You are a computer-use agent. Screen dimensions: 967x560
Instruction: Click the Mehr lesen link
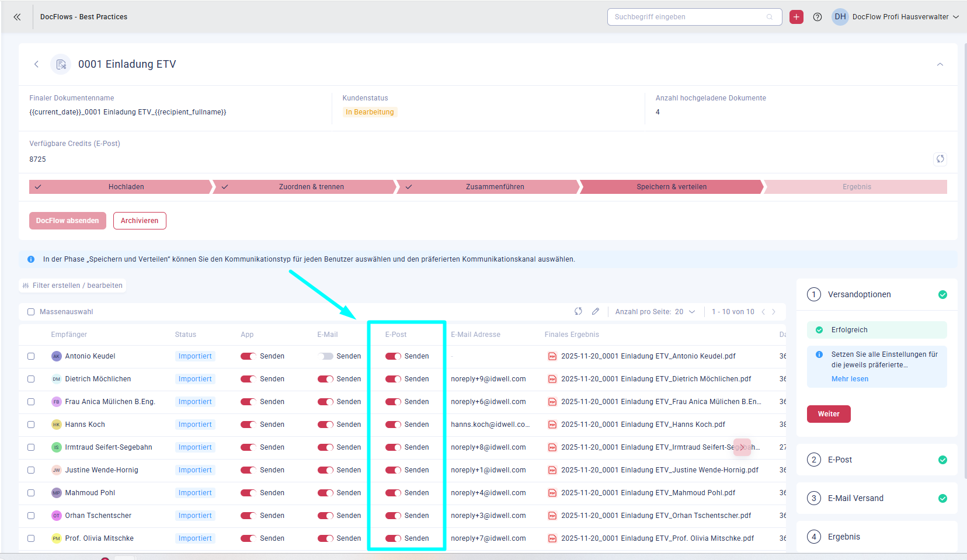[x=850, y=379]
